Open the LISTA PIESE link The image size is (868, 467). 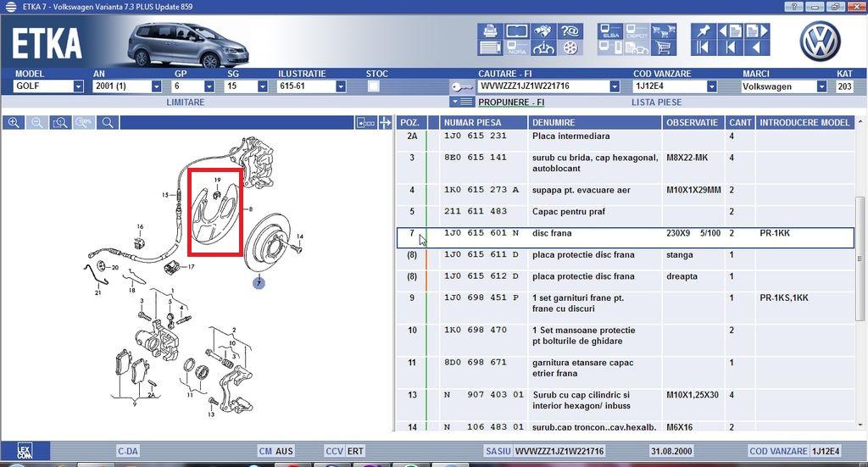[657, 103]
